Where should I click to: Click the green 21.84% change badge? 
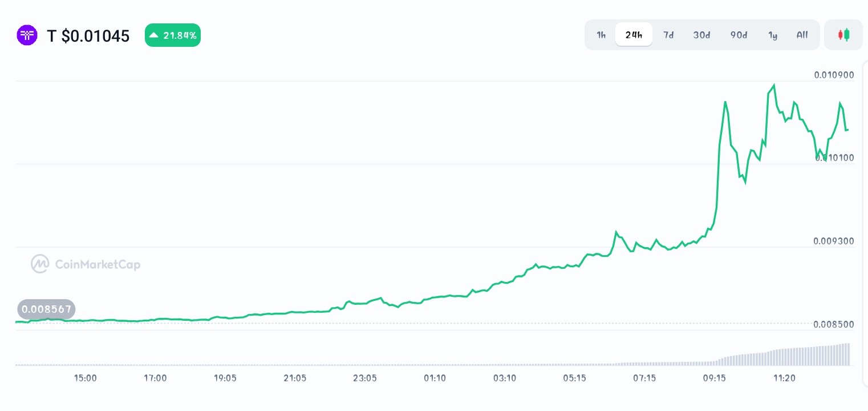pyautogui.click(x=173, y=35)
